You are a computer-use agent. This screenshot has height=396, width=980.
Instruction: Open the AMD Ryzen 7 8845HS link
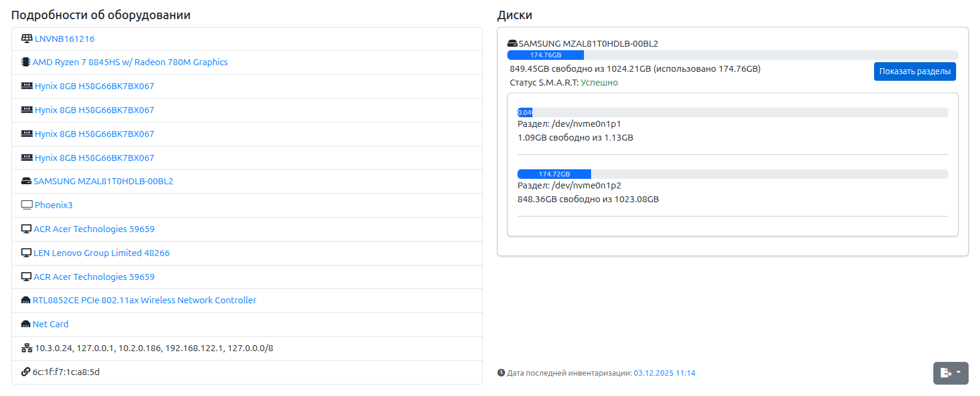130,62
